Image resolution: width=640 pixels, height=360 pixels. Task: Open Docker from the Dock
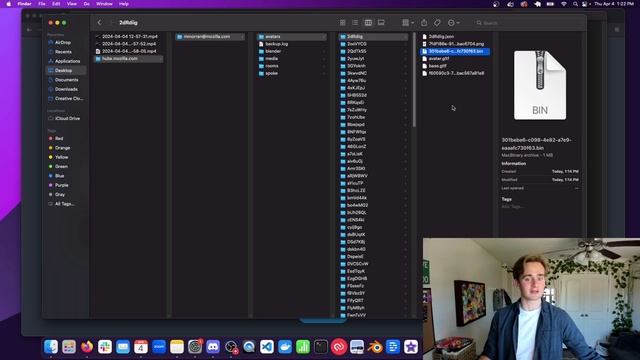coord(285,347)
